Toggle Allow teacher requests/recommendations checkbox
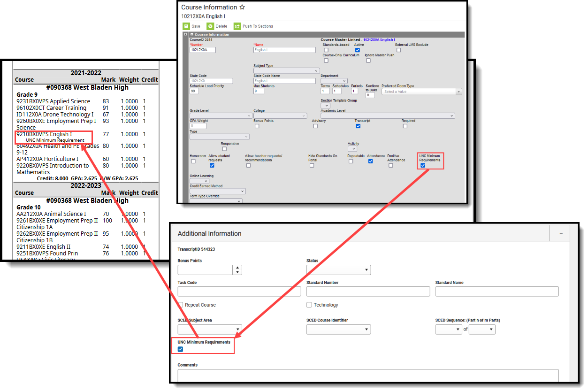The image size is (588, 392). pyautogui.click(x=248, y=165)
